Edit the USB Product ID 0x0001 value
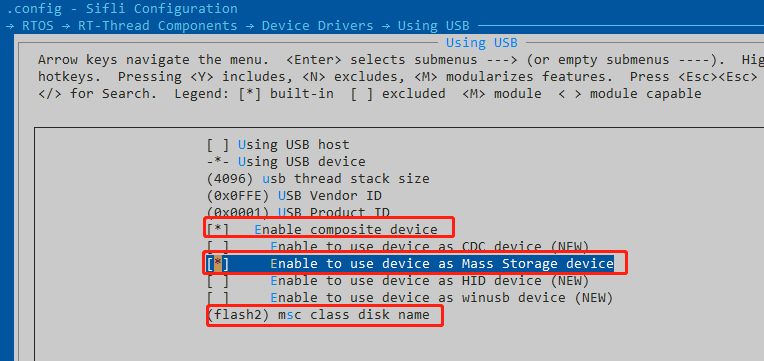 (x=238, y=212)
